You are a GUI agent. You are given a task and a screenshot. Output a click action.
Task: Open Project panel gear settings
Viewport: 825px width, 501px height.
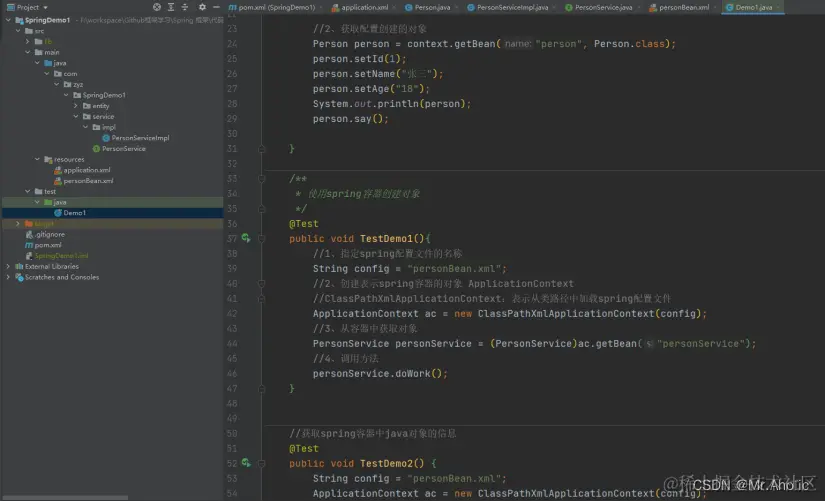pos(202,7)
